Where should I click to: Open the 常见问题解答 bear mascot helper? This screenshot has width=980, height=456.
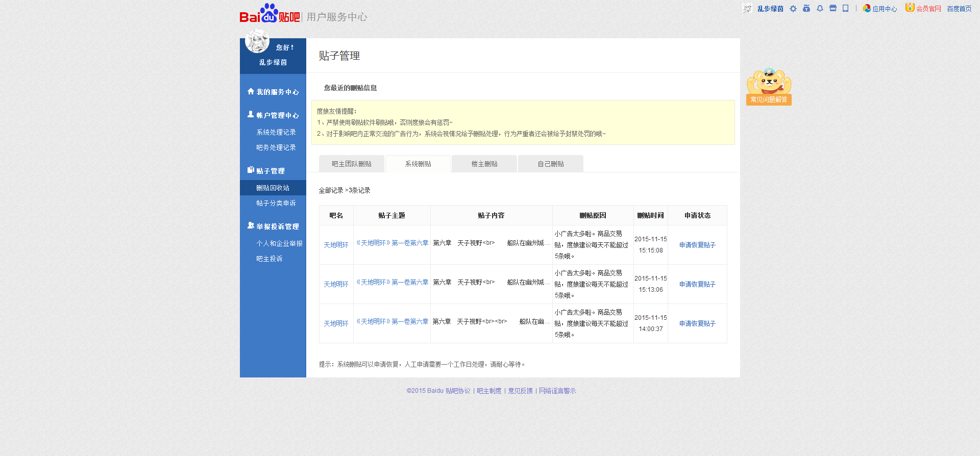pyautogui.click(x=769, y=87)
